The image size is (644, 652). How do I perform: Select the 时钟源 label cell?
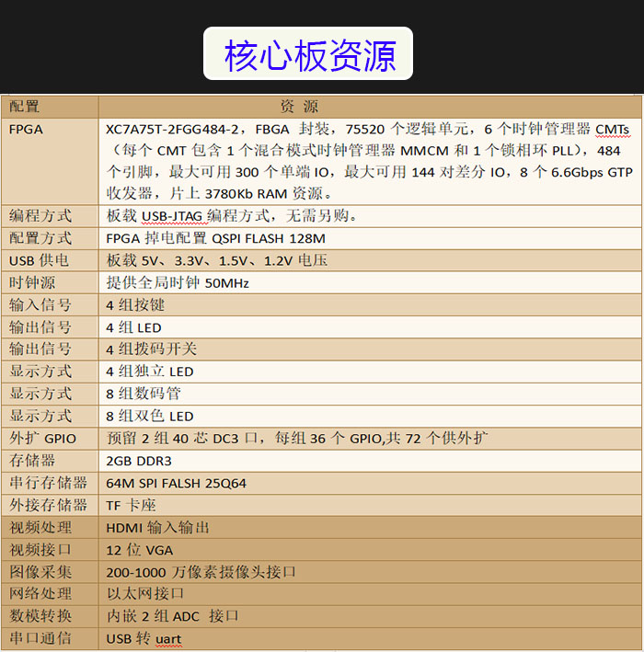click(x=50, y=282)
